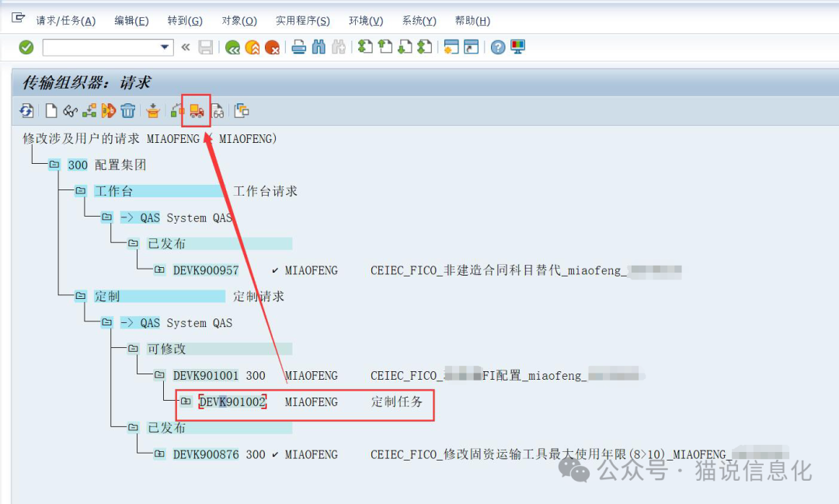Open the 环境(V) menu
Screen dimensions: 839x504
point(366,21)
